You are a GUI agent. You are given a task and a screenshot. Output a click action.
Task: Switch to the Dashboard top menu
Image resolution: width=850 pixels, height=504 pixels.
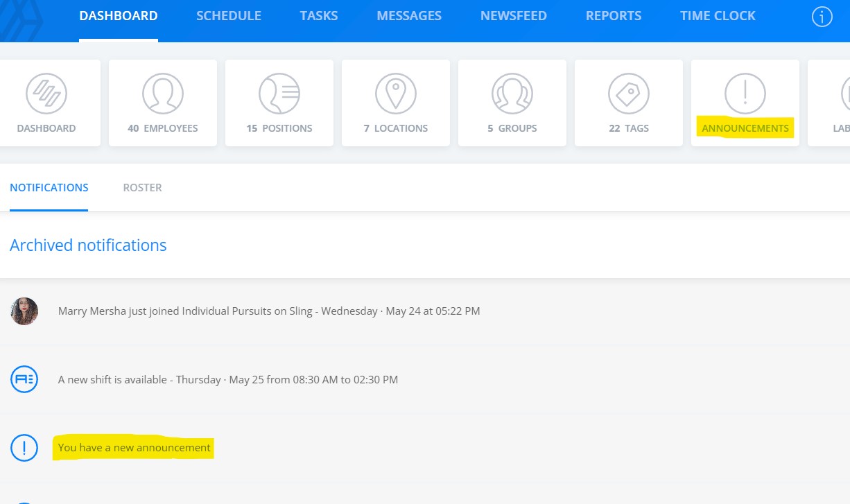point(119,16)
